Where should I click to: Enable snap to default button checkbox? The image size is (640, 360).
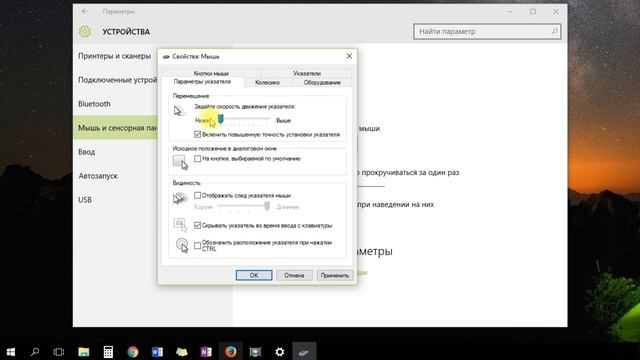click(198, 158)
